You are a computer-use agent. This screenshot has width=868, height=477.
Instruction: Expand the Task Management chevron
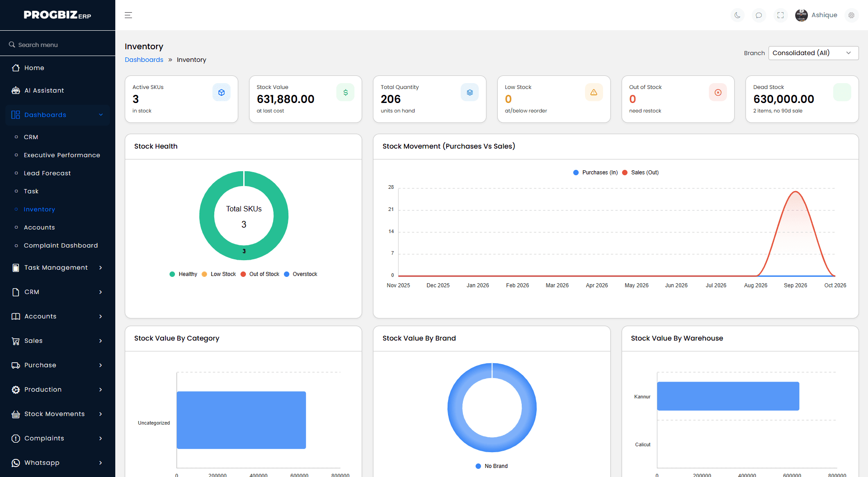click(100, 267)
